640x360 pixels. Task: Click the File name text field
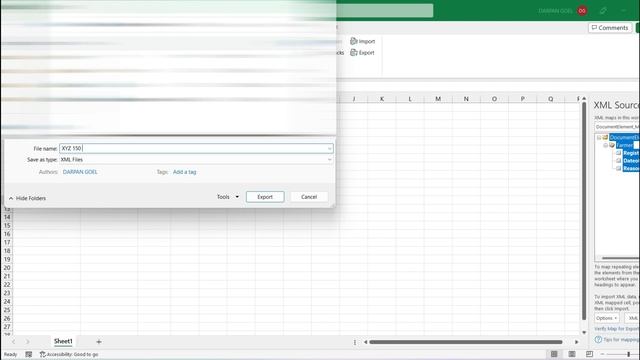[196, 148]
